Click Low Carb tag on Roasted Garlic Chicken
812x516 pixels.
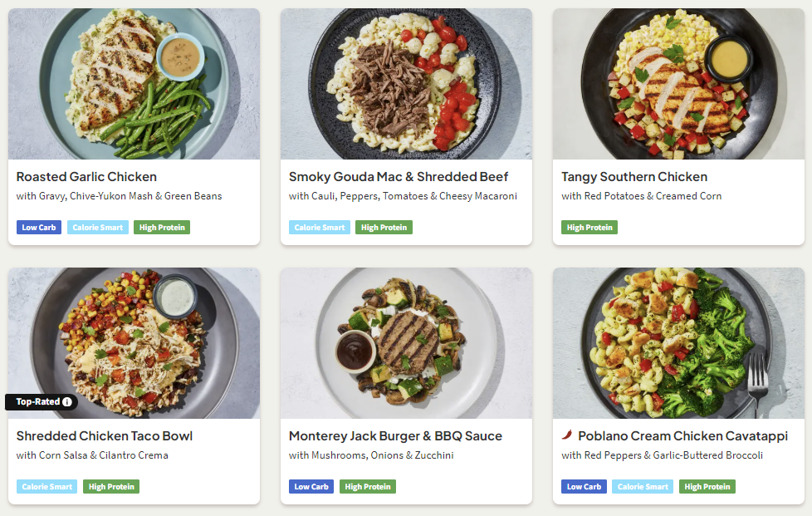tap(39, 228)
